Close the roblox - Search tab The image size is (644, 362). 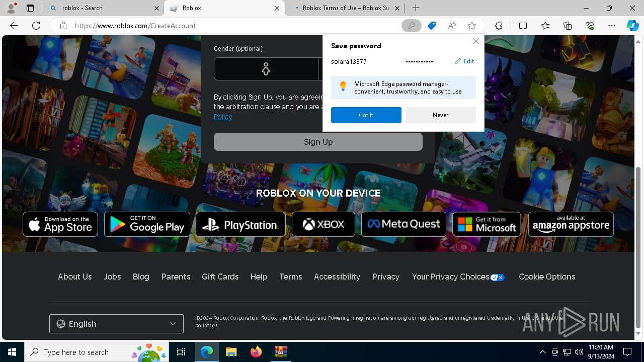(x=156, y=8)
